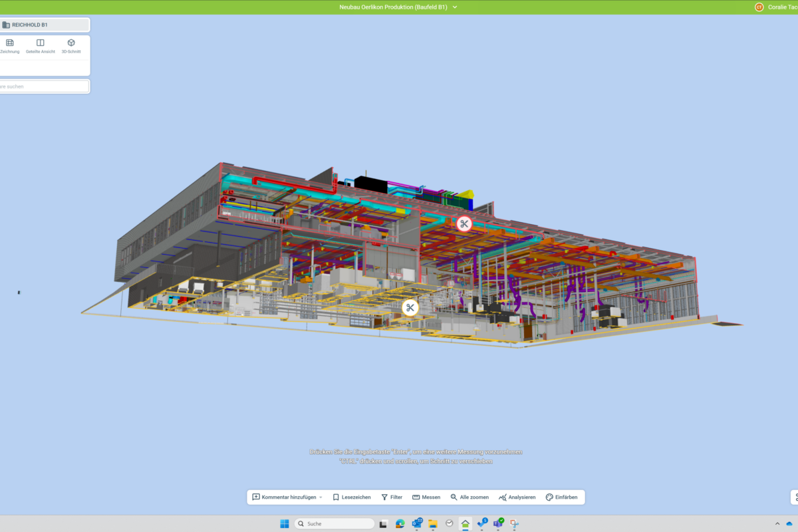Activate the Messen measuring tool
Image resolution: width=798 pixels, height=532 pixels.
point(426,497)
